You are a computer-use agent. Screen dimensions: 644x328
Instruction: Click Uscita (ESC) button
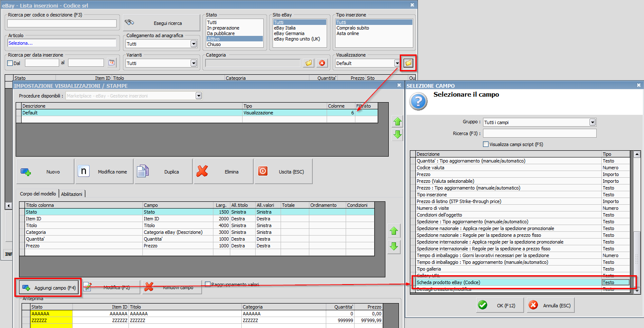pos(284,172)
